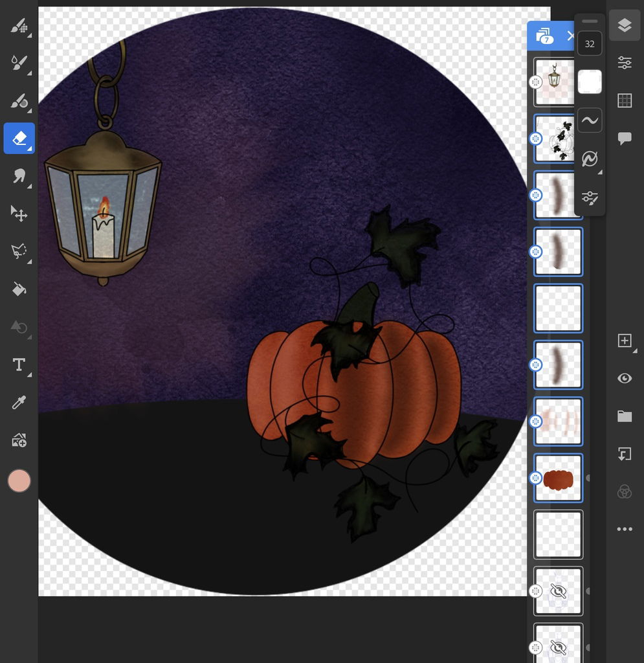The width and height of the screenshot is (644, 663).
Task: Select the Transform move tool
Action: 19,213
